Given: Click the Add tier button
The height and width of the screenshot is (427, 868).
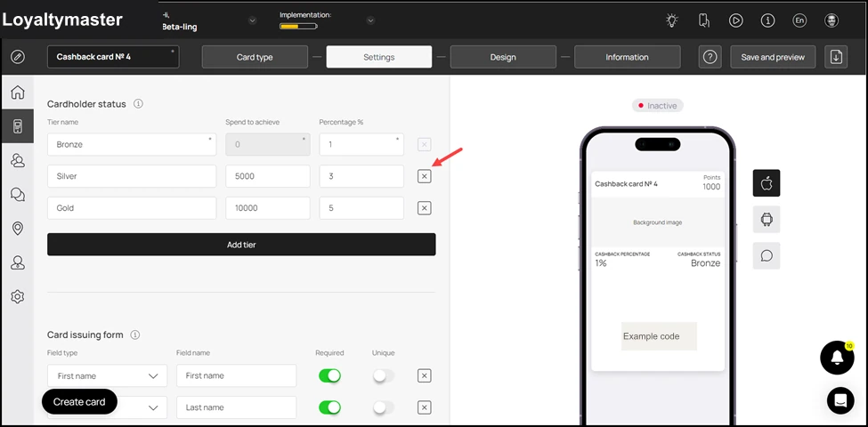Looking at the screenshot, I should click(241, 245).
